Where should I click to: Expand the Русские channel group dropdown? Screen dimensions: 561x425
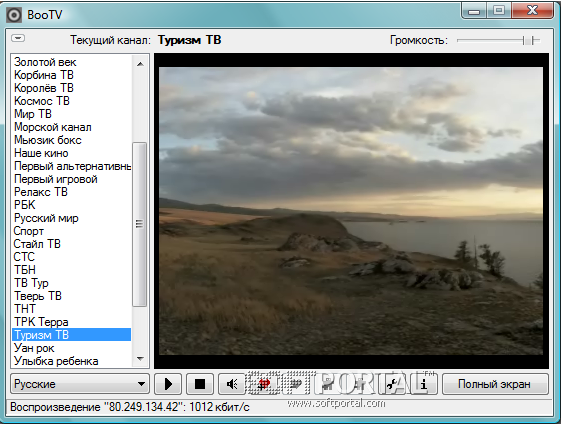coord(79,384)
